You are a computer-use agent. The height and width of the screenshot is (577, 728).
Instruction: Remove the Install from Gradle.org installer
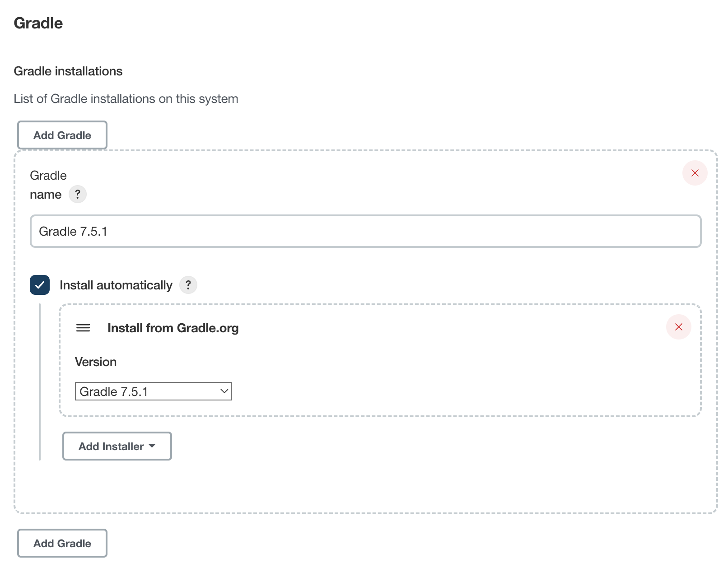[x=678, y=327]
